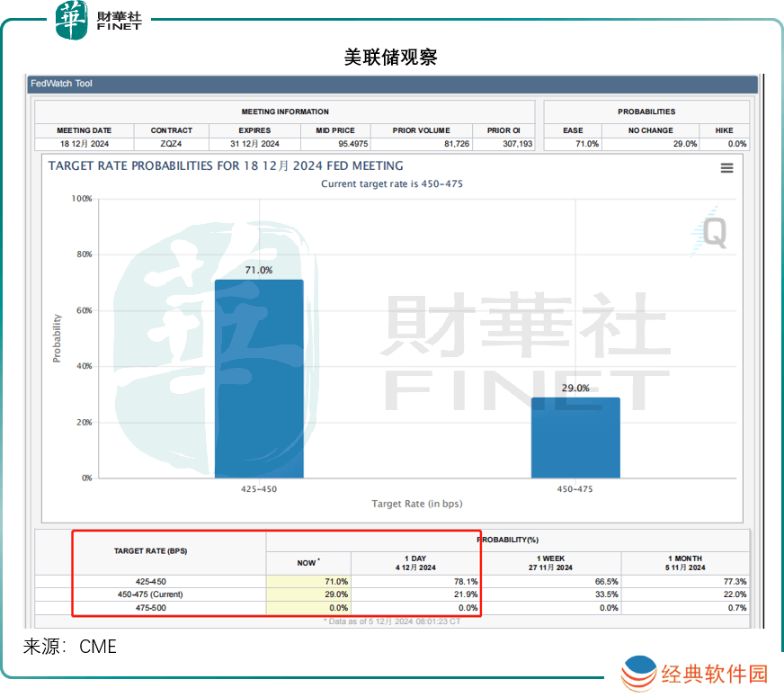Image resolution: width=784 pixels, height=697 pixels.
Task: Click the FedWatch Tool title bar
Action: 392,85
